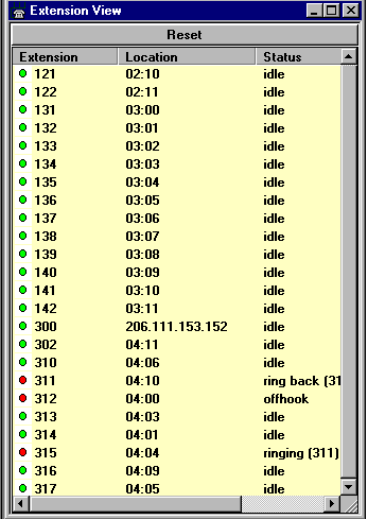Viewport: 367px width, 519px height.
Task: Click the phone icon in the title bar
Action: (x=19, y=11)
